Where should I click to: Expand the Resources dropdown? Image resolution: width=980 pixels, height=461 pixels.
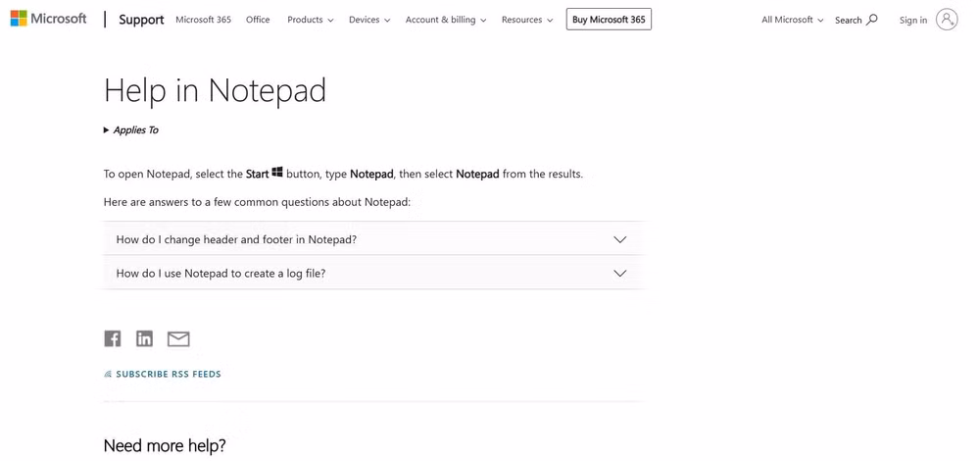pyautogui.click(x=527, y=20)
